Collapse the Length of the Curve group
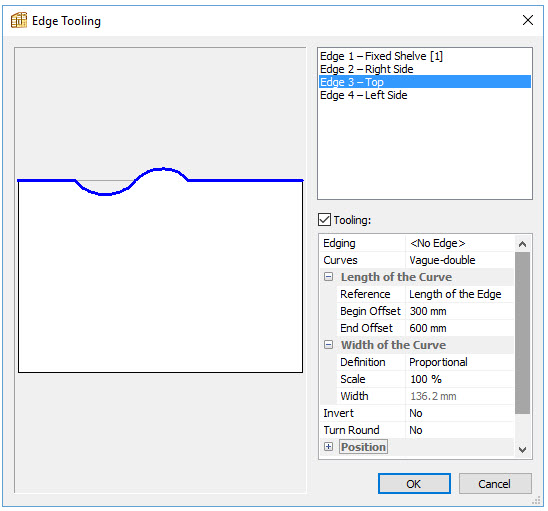The image size is (548, 511). coord(328,277)
